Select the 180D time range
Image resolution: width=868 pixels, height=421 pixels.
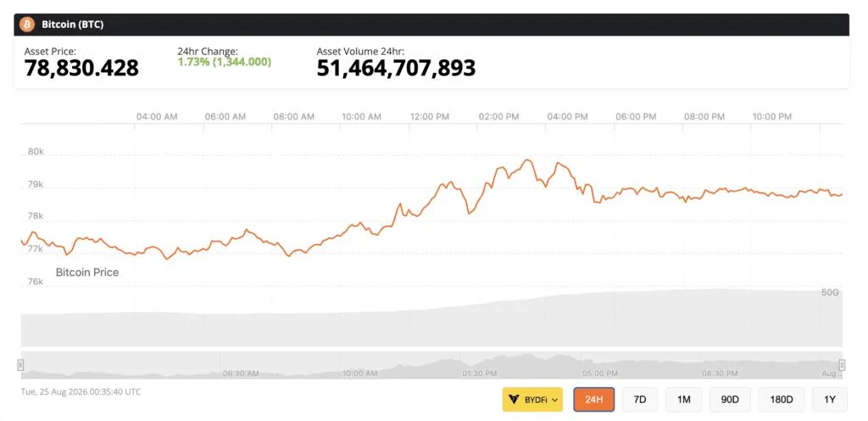click(781, 400)
